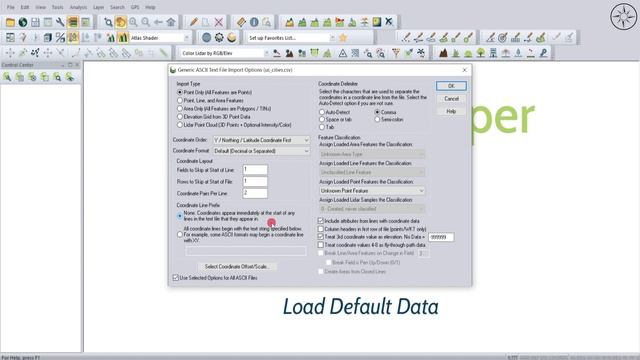Open the GPS menu
Screen dimensions: 640x360
tap(135, 7)
